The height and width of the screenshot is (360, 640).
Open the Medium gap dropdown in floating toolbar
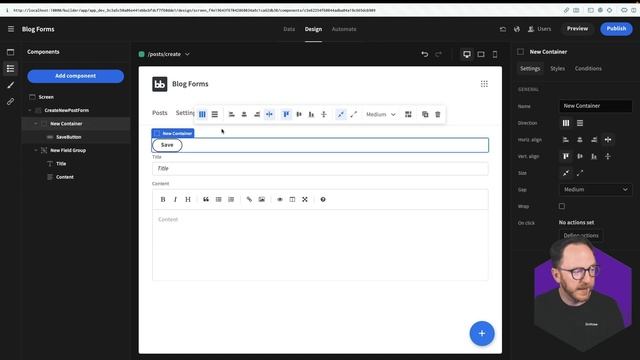pos(381,114)
